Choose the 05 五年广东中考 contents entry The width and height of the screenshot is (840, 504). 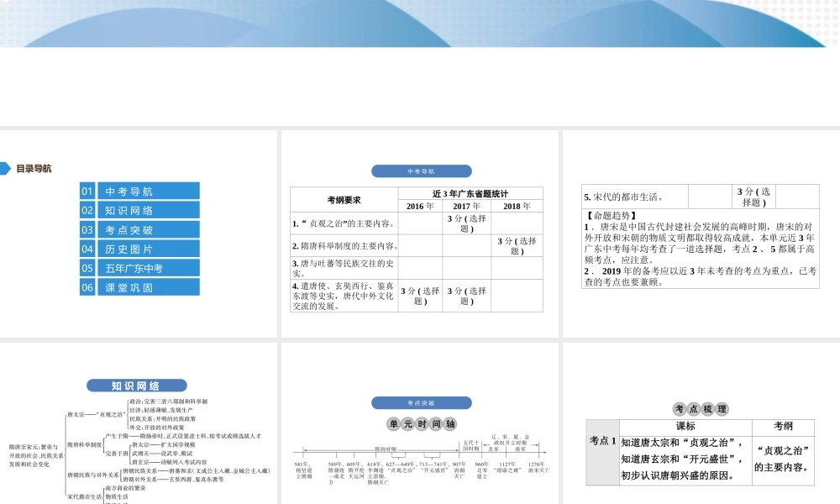pos(139,268)
